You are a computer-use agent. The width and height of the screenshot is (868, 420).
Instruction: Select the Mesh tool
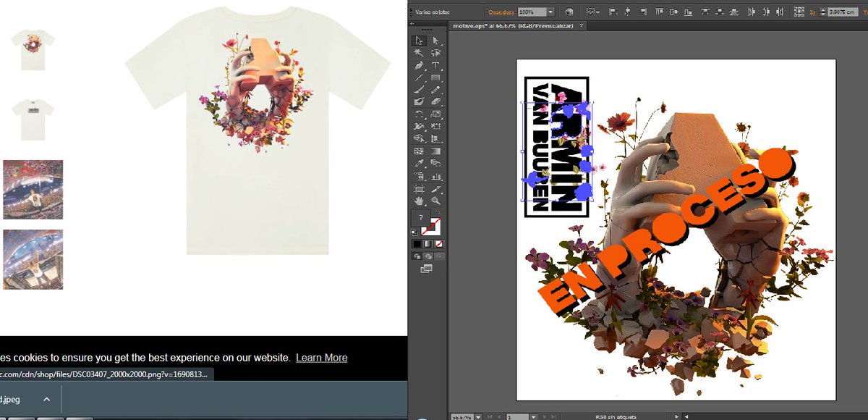point(420,151)
